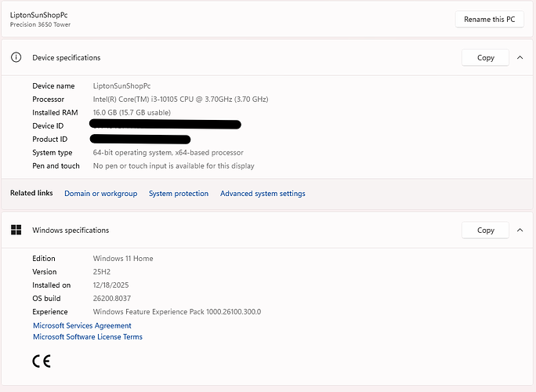Image resolution: width=536 pixels, height=392 pixels.
Task: Collapse the Device specifications section chevron
Action: tap(520, 57)
